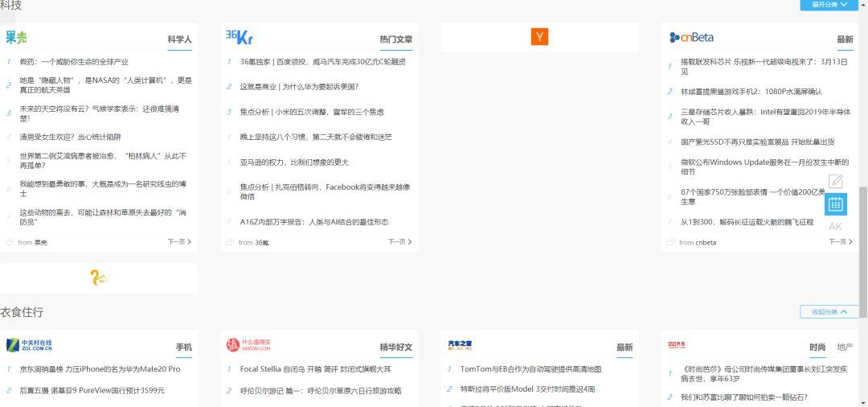
Task: Go to next page in 果壳 card
Action: (x=179, y=242)
